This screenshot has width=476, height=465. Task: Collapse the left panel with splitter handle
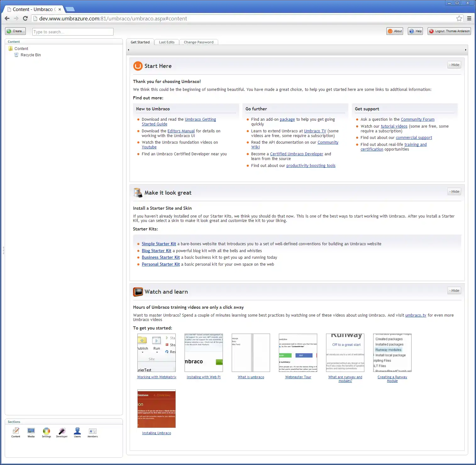3,250
